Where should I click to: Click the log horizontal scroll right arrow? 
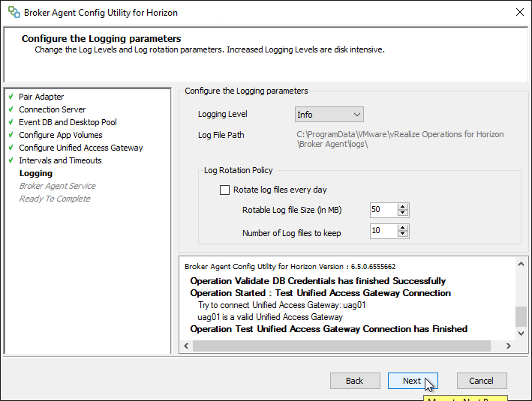click(x=508, y=346)
